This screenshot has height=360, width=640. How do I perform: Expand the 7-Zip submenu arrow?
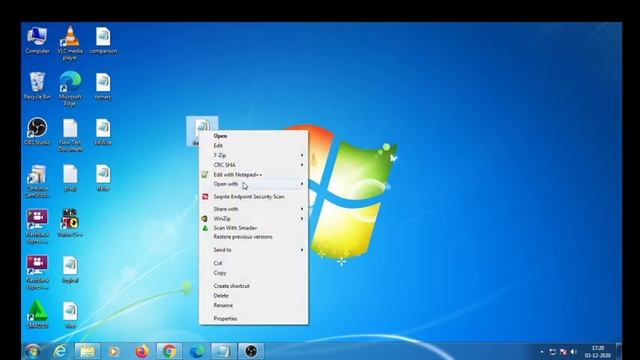[302, 155]
